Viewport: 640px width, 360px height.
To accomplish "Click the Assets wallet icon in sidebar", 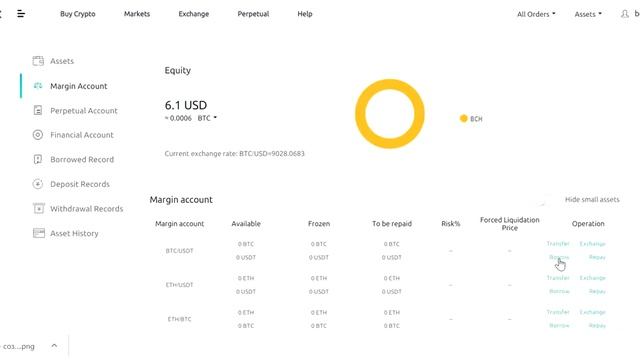I will pos(38,61).
